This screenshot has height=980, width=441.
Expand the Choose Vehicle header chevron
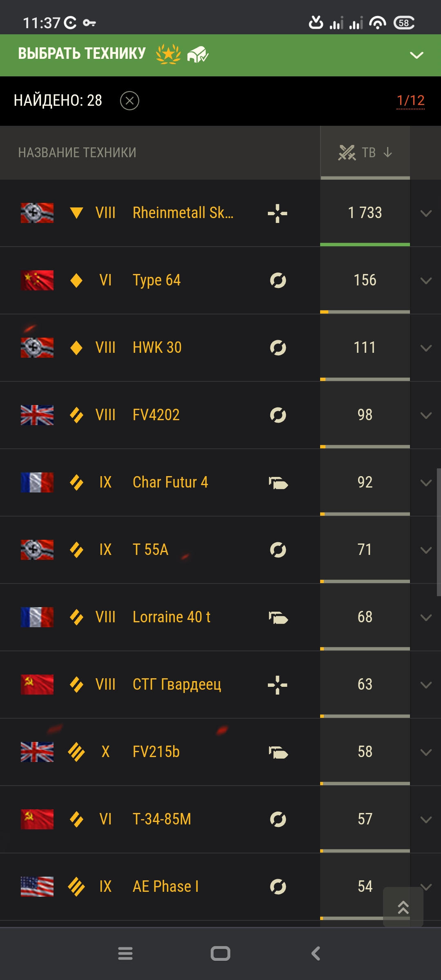pyautogui.click(x=416, y=55)
